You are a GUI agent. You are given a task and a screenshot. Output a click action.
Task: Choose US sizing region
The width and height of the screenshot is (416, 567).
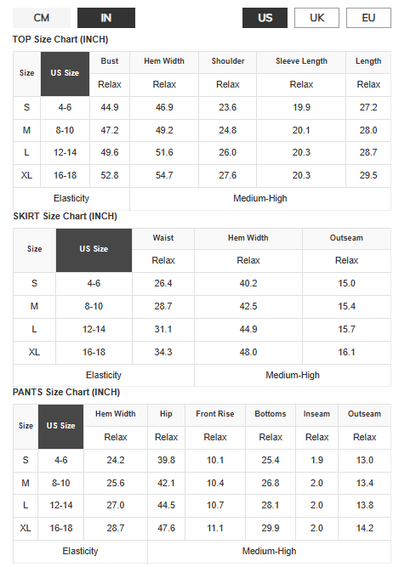click(x=265, y=18)
